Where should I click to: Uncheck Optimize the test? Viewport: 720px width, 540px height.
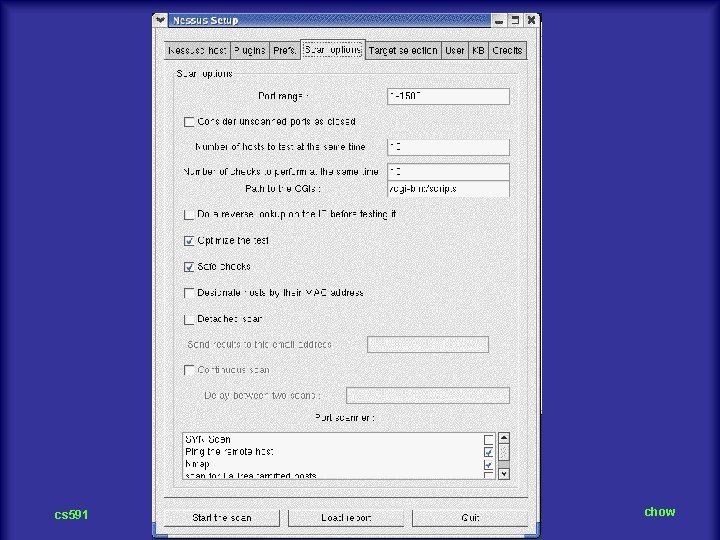[189, 241]
